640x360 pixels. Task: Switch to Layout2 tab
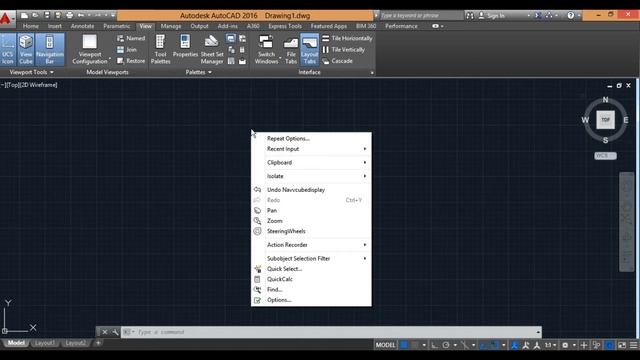(x=76, y=343)
